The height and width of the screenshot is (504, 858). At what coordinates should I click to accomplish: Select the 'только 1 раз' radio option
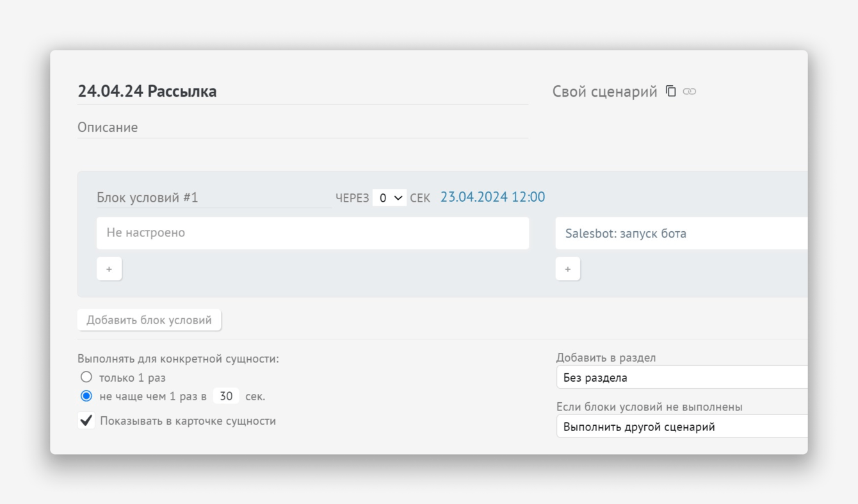86,377
